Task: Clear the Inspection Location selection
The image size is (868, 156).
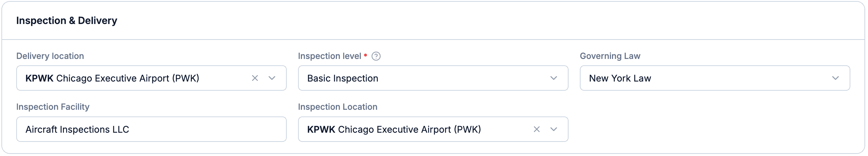Action: 537,129
